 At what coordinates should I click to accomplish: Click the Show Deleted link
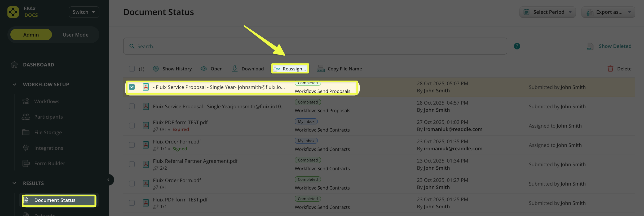tap(615, 46)
